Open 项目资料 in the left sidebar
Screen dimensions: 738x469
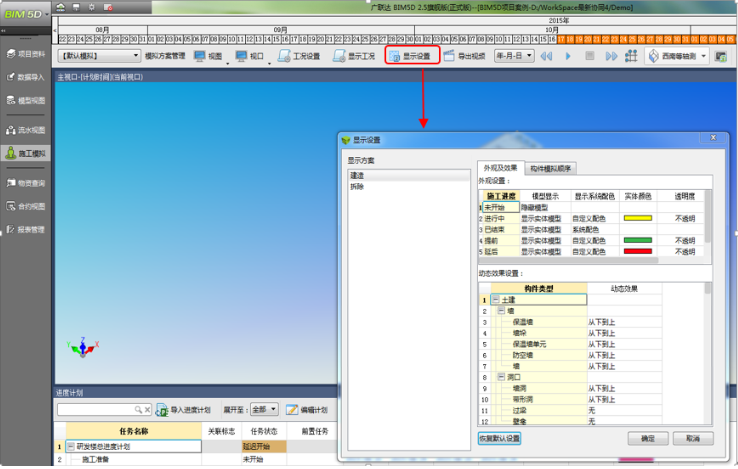tap(26, 54)
